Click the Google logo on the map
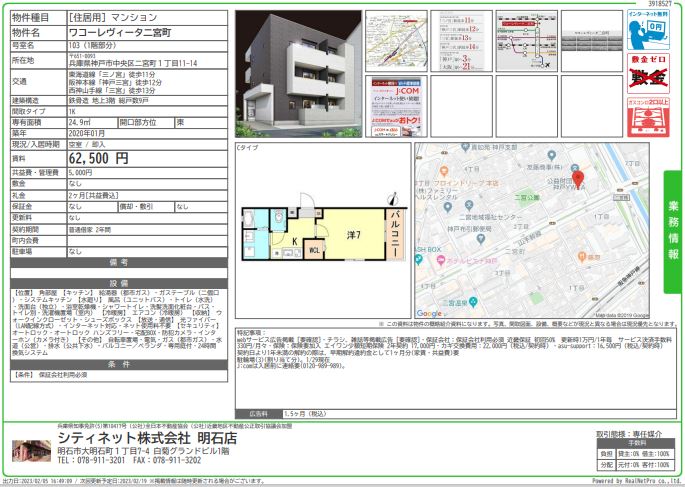This screenshot has height=487, width=685. coord(429,313)
